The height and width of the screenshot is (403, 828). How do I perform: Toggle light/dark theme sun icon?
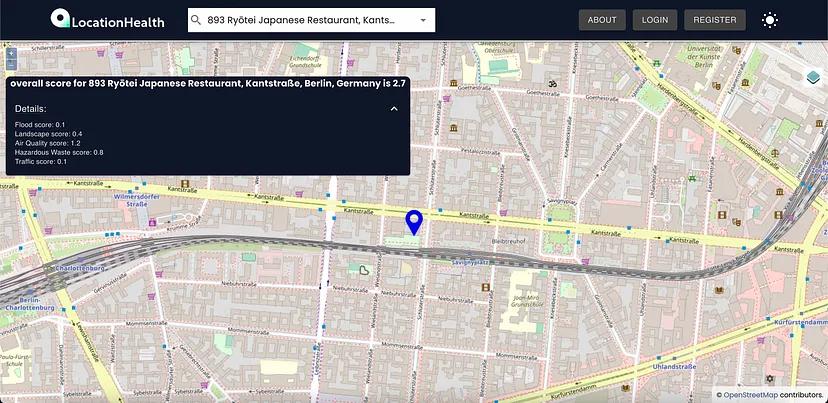point(770,20)
